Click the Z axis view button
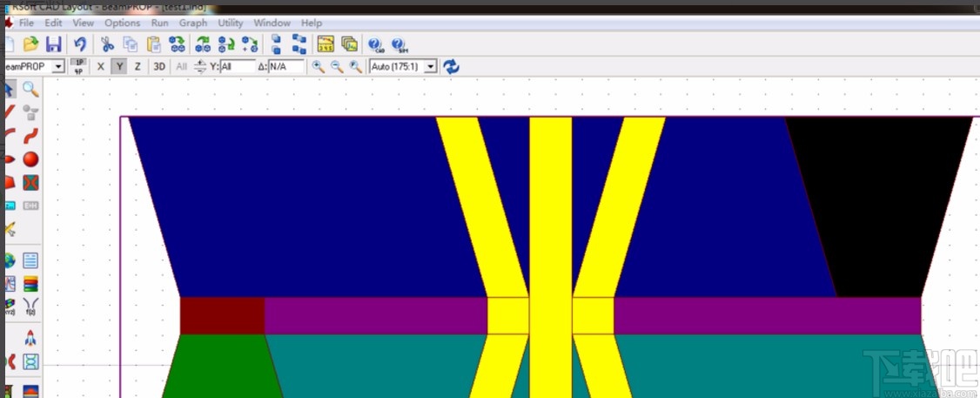 (138, 66)
